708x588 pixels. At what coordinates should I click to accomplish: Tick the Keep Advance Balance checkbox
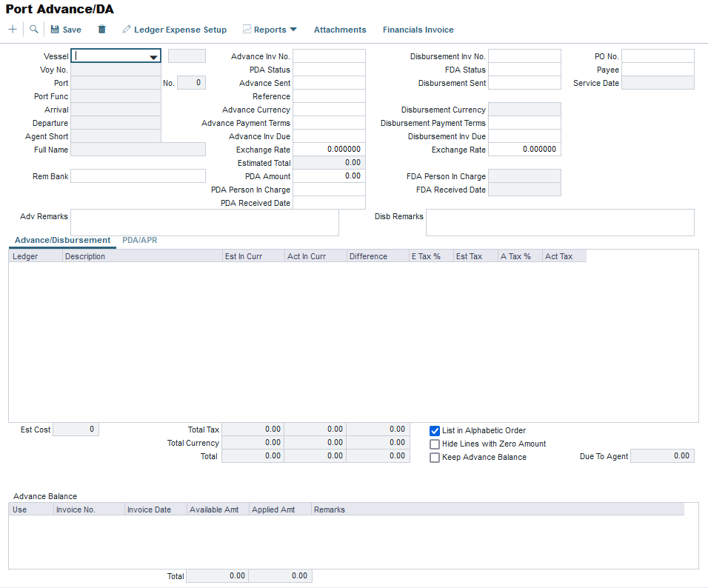(435, 457)
